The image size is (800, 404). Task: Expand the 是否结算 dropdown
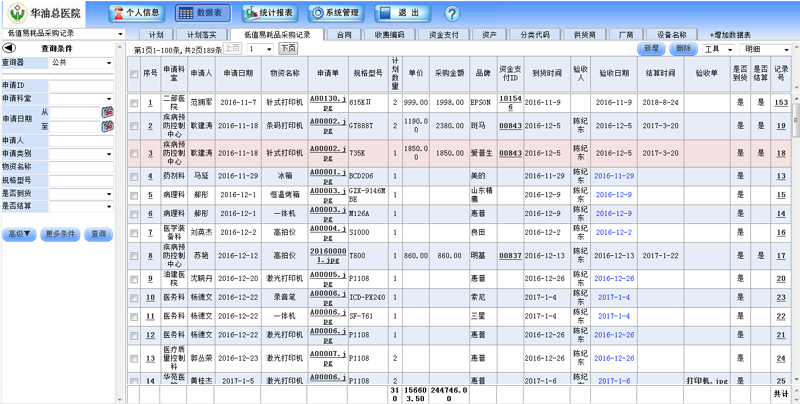(82, 207)
